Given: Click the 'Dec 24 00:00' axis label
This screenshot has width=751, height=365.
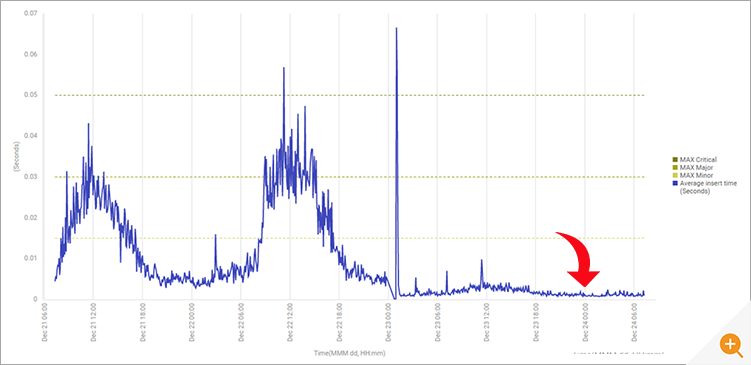Looking at the screenshot, I should click(585, 321).
